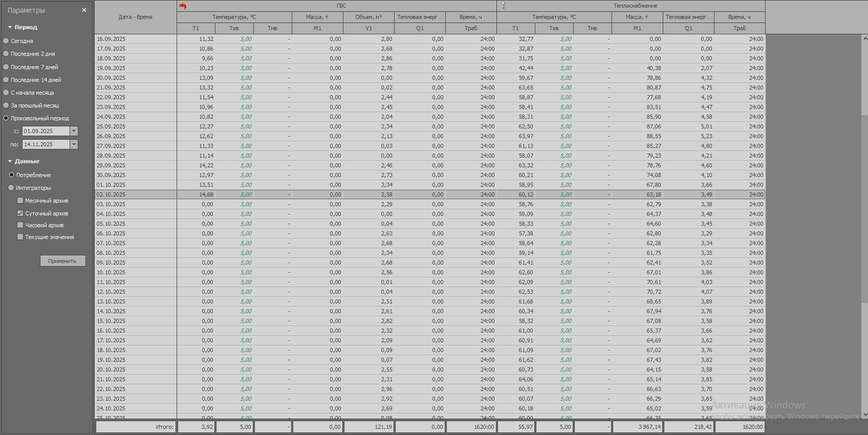
Task: Select the За прошлый месяц period
Action: 6,105
